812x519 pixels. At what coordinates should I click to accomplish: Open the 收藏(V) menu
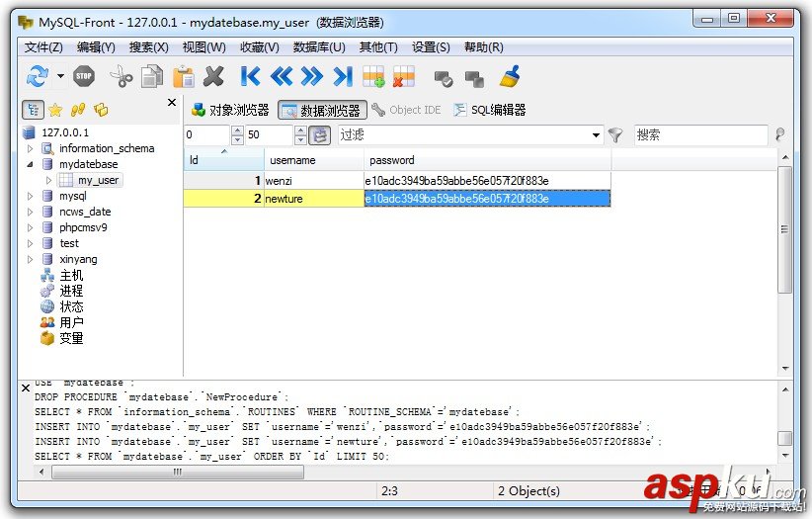260,47
